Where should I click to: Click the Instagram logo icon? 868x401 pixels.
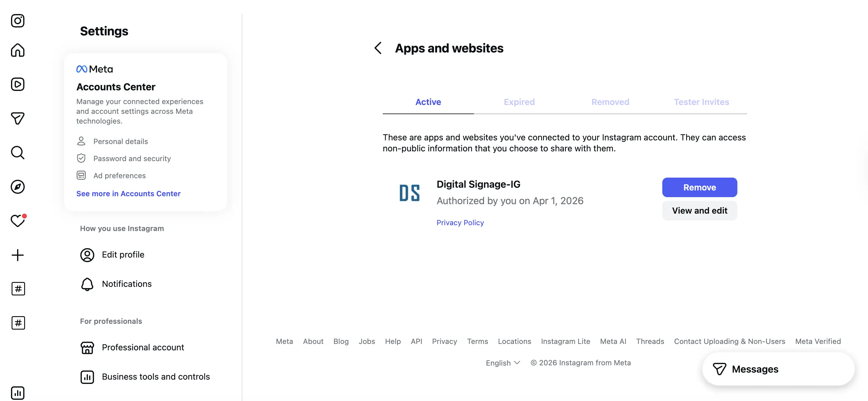tap(17, 21)
